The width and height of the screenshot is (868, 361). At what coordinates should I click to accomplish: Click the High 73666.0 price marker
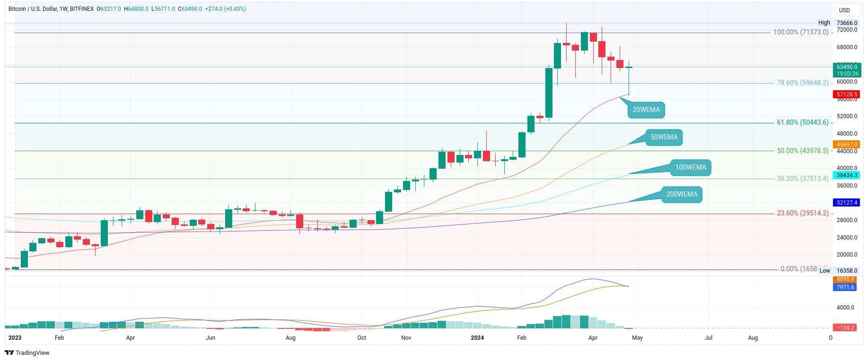click(838, 23)
